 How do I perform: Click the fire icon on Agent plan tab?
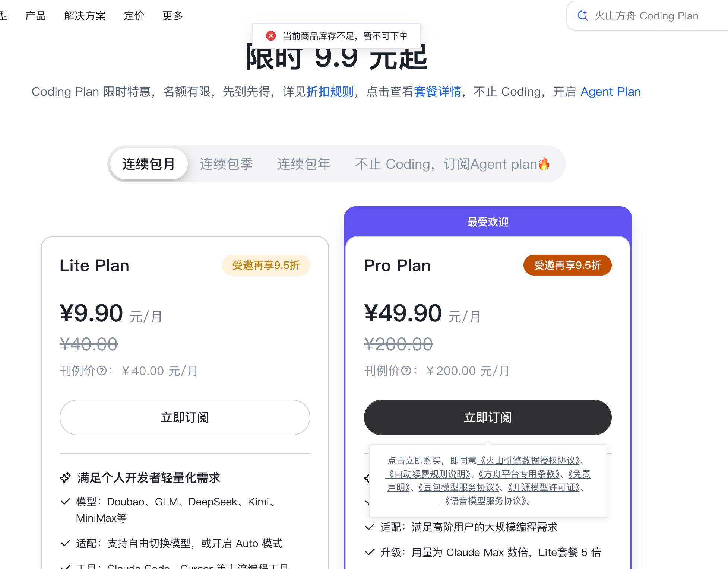pos(544,164)
